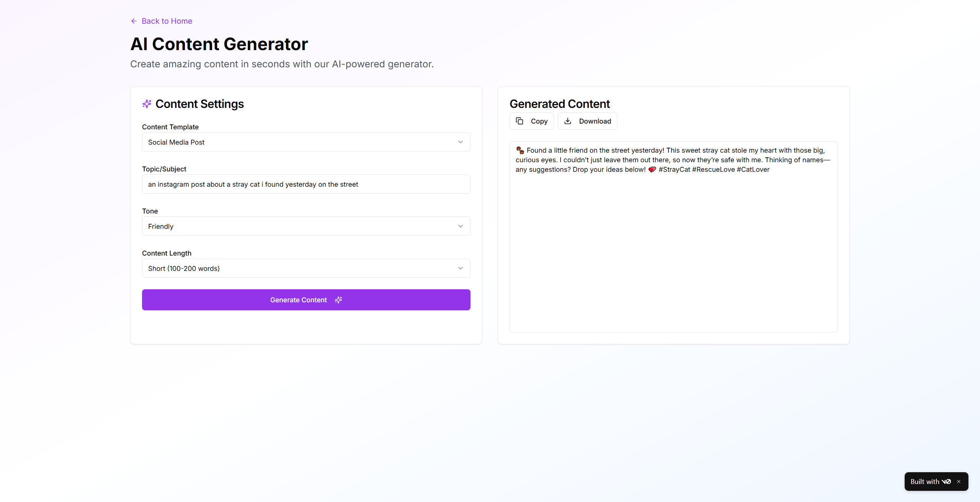Click inside the generated content text area
The height and width of the screenshot is (502, 980).
click(x=673, y=249)
